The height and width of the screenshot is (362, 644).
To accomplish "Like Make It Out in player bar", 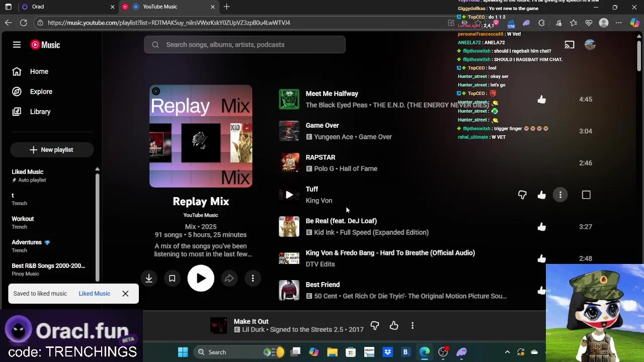I will click(x=394, y=326).
